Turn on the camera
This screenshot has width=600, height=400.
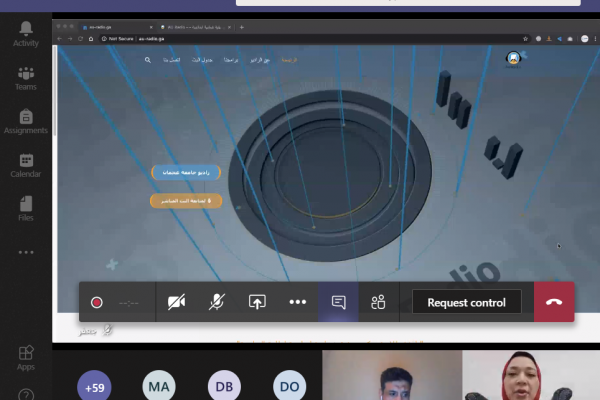click(x=177, y=302)
